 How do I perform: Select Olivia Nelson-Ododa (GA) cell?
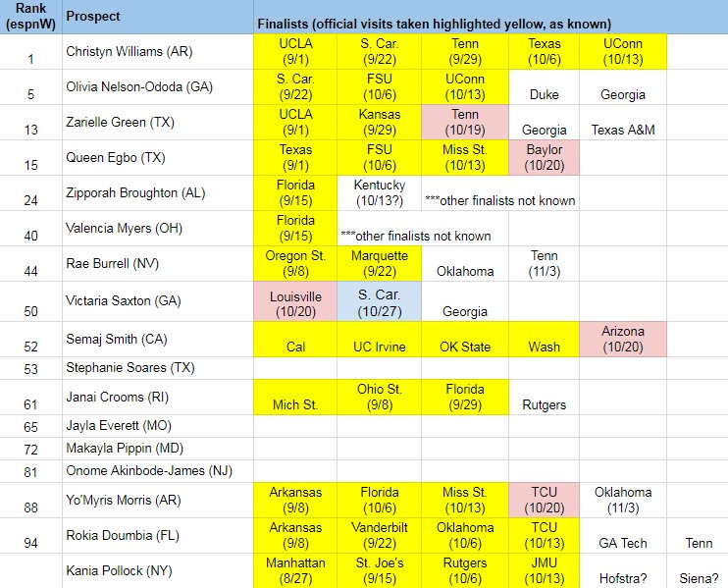(x=158, y=86)
